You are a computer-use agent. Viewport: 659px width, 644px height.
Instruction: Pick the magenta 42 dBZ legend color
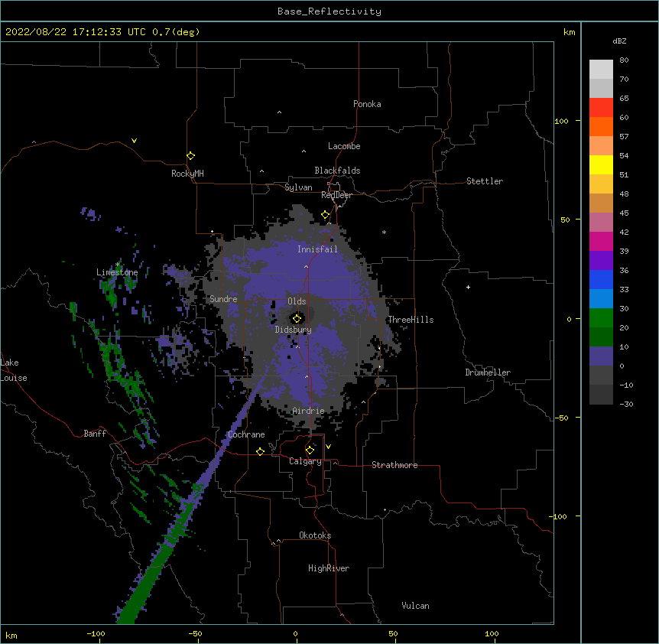tap(601, 241)
